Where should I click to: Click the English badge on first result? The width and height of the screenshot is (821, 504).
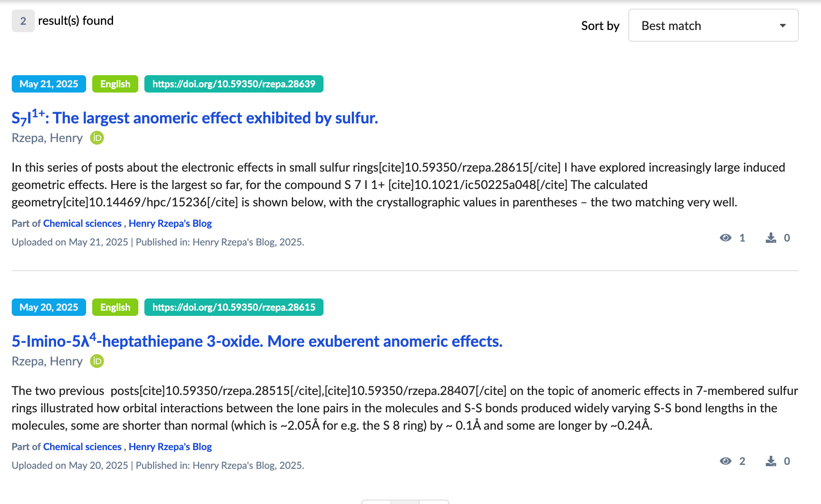click(115, 84)
